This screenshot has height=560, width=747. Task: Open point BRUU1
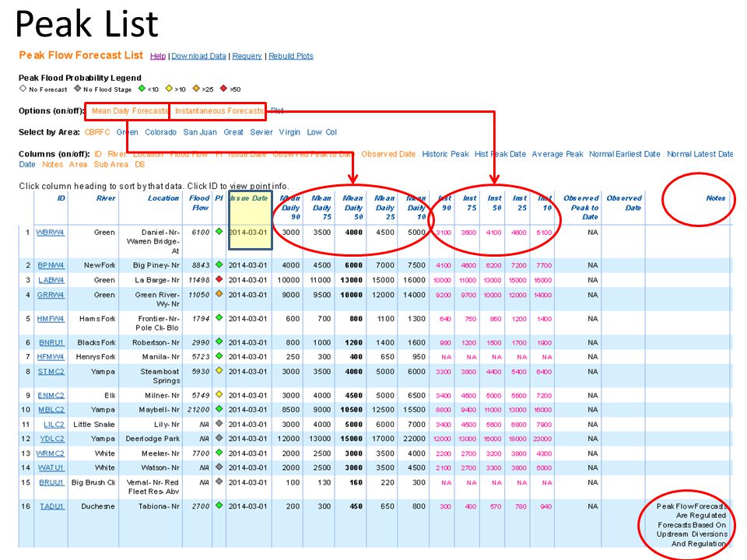pos(51,482)
